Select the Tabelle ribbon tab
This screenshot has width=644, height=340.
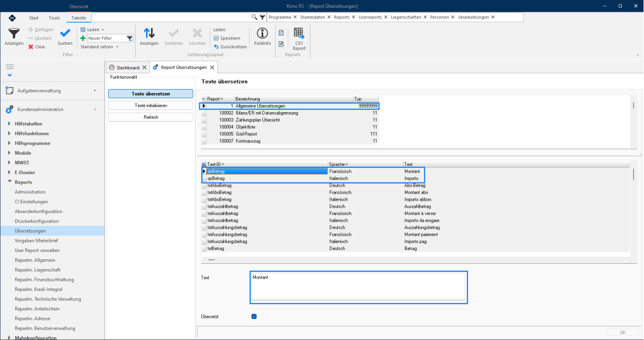click(x=78, y=18)
